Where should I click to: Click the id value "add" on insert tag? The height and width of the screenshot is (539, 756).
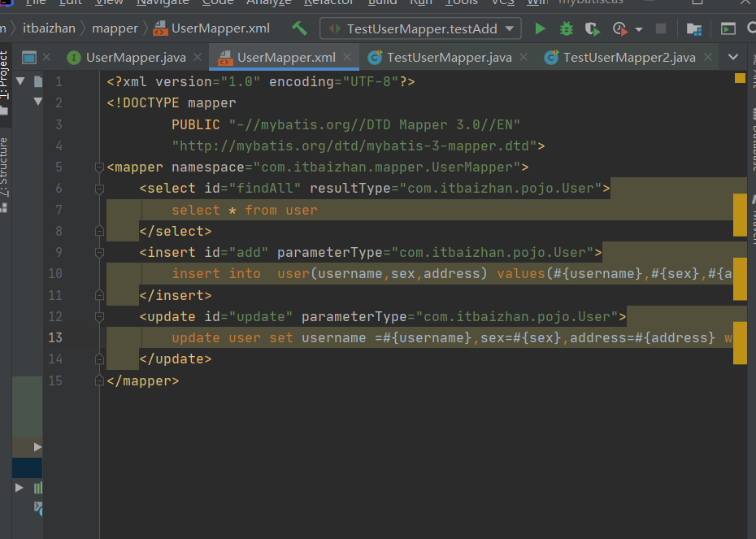[x=249, y=253]
